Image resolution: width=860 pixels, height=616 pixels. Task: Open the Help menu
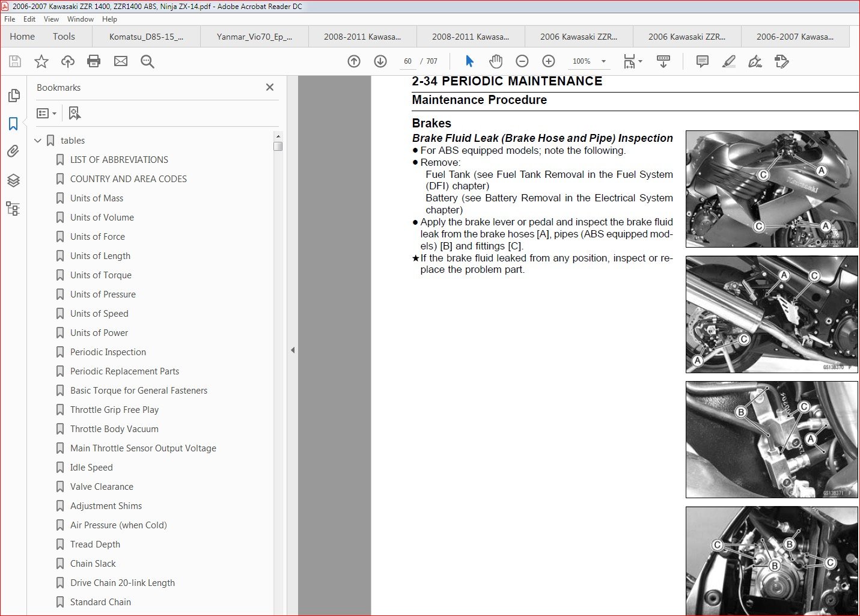[x=109, y=19]
